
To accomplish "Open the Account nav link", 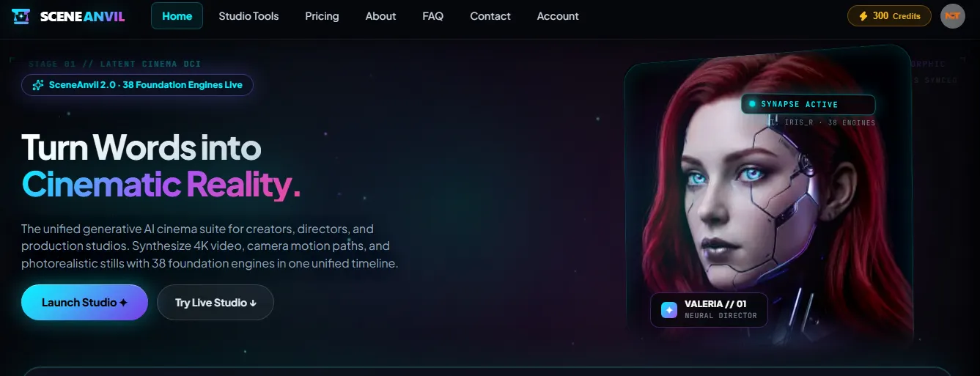I will [x=558, y=16].
